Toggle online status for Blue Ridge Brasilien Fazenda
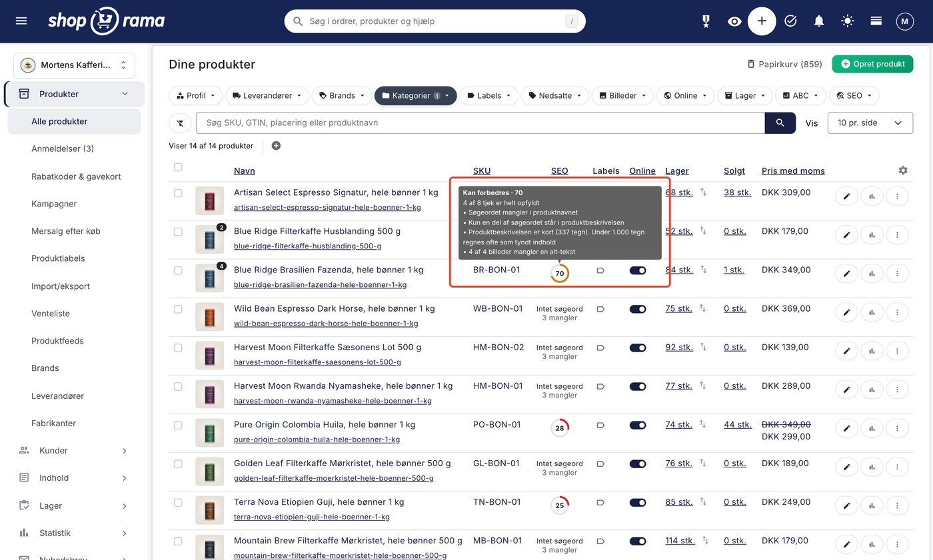The width and height of the screenshot is (933, 560). (638, 270)
